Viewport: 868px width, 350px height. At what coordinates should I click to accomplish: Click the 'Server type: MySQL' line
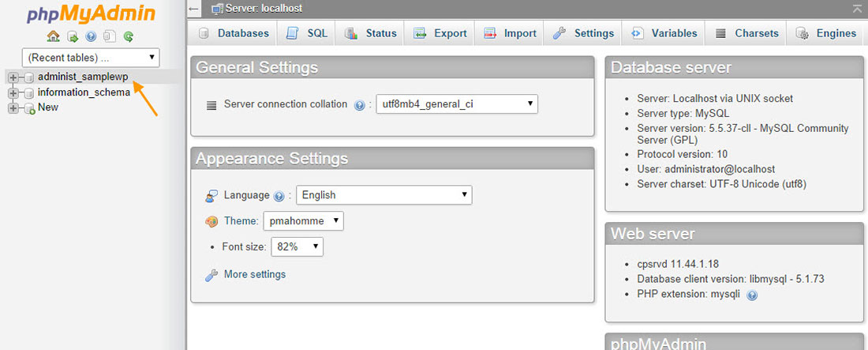[683, 113]
